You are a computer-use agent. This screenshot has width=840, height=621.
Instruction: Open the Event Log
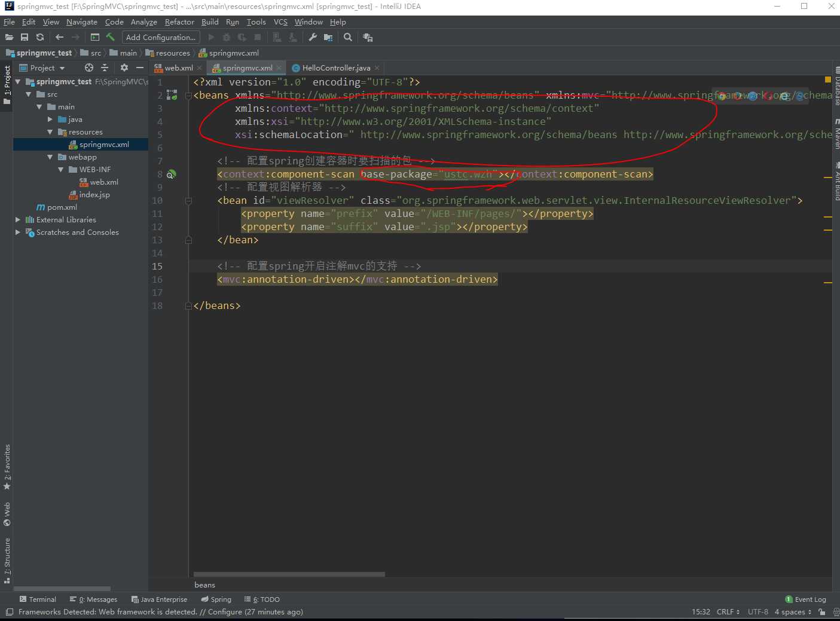[805, 599]
